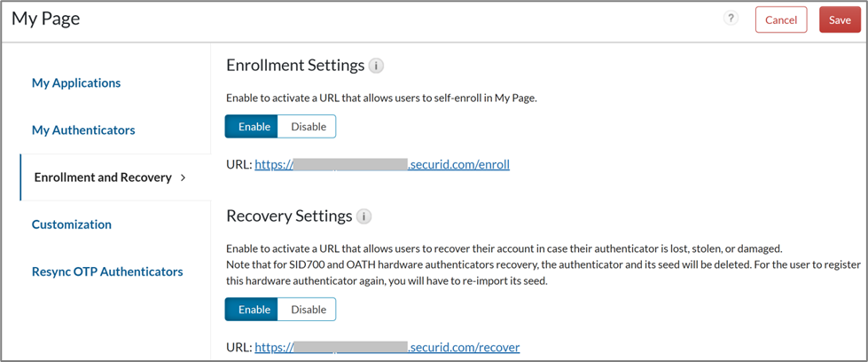This screenshot has width=868, height=362.
Task: Select the Enrollment and Recovery tab
Action: pos(103,177)
